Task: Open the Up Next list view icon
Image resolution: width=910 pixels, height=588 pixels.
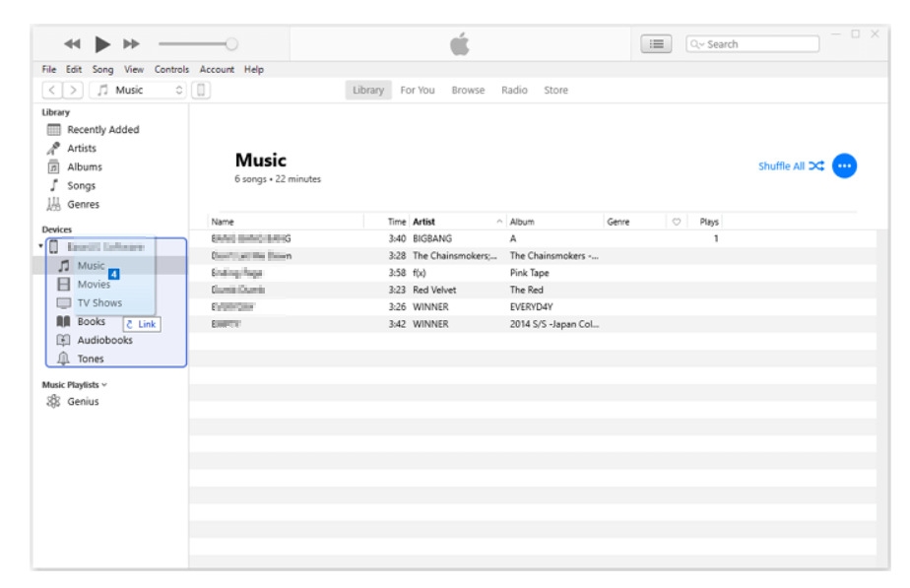Action: click(656, 44)
